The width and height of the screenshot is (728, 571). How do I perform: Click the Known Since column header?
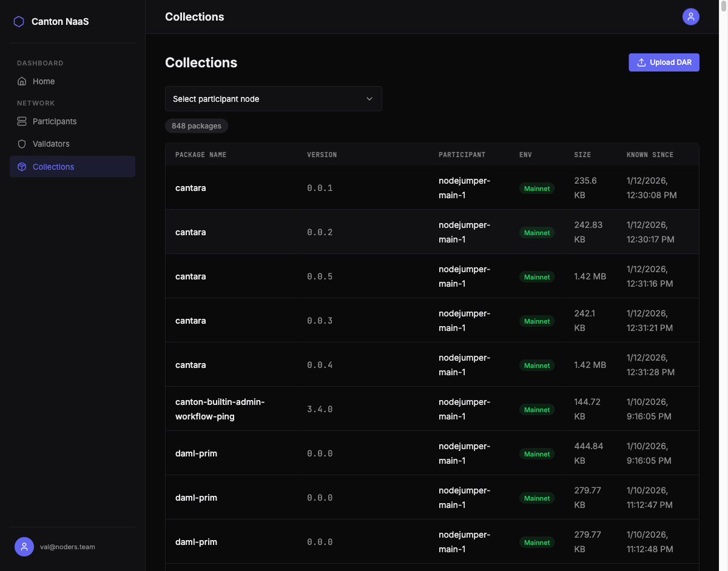click(x=650, y=155)
